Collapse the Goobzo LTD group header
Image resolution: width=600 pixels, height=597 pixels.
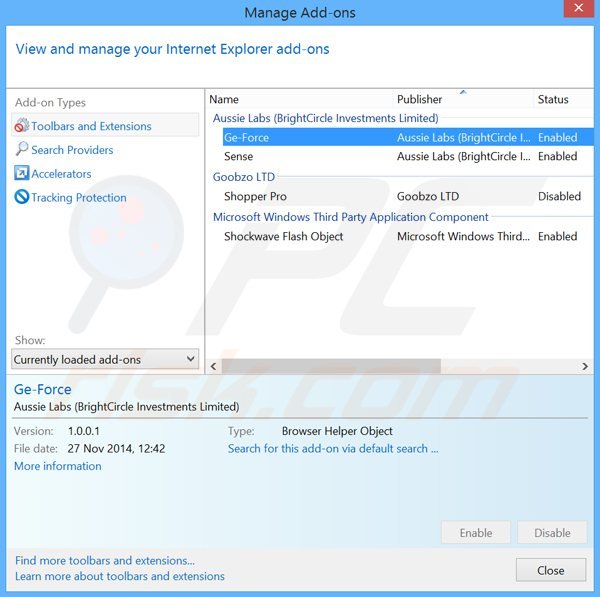tap(243, 177)
